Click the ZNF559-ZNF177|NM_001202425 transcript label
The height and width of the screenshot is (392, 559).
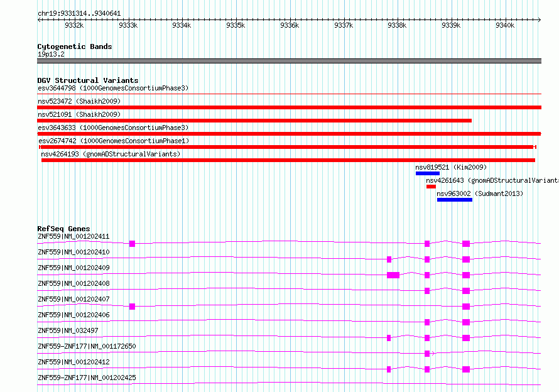point(87,378)
